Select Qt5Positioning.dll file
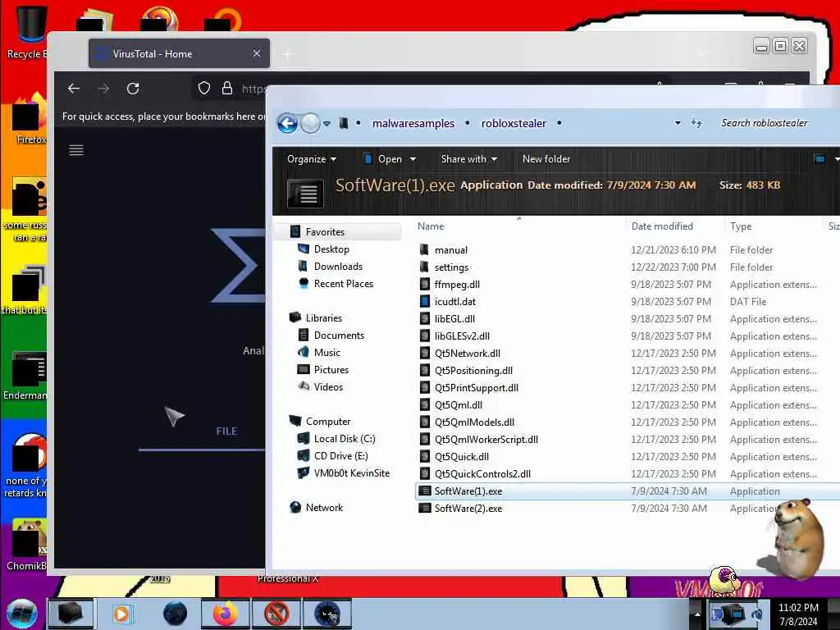Screen dimensions: 840x630 (473, 370)
